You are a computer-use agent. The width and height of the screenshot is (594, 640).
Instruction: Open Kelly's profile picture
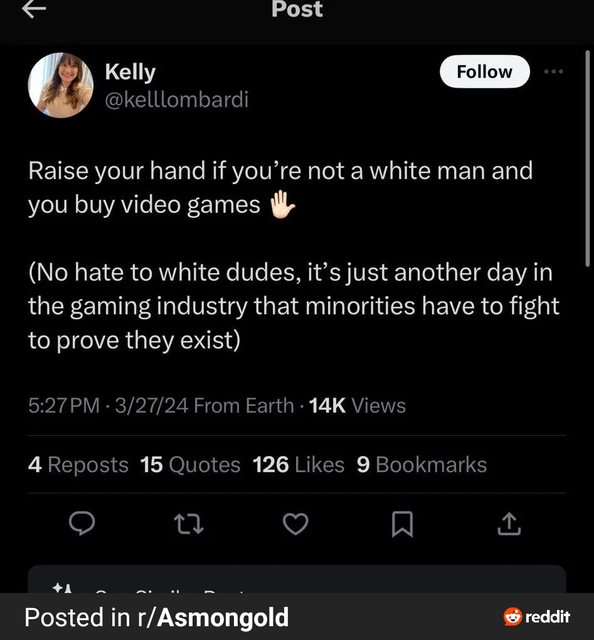(60, 85)
